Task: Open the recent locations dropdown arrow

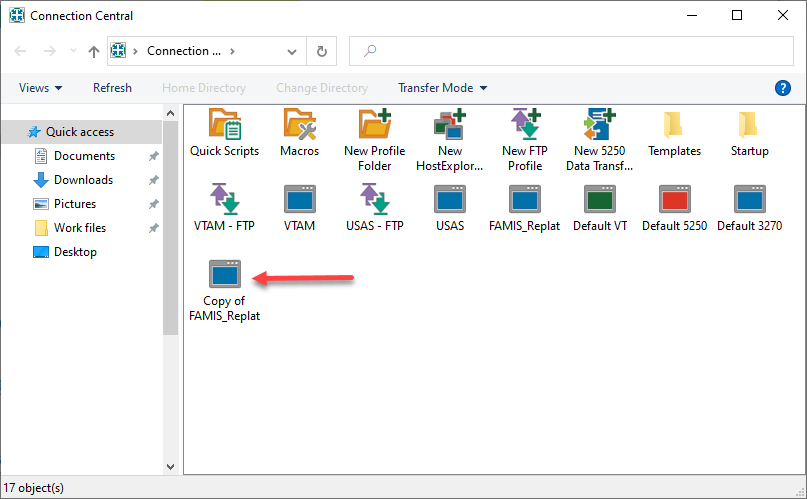Action: [x=73, y=51]
